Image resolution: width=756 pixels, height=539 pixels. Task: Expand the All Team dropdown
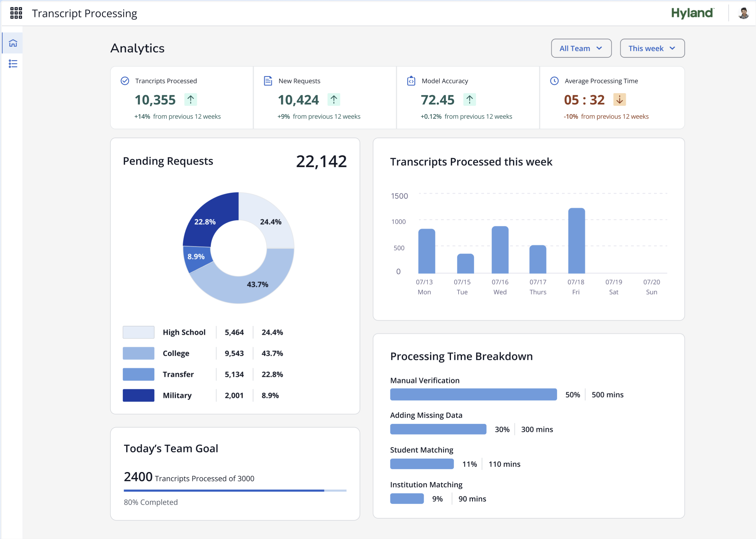(x=581, y=49)
